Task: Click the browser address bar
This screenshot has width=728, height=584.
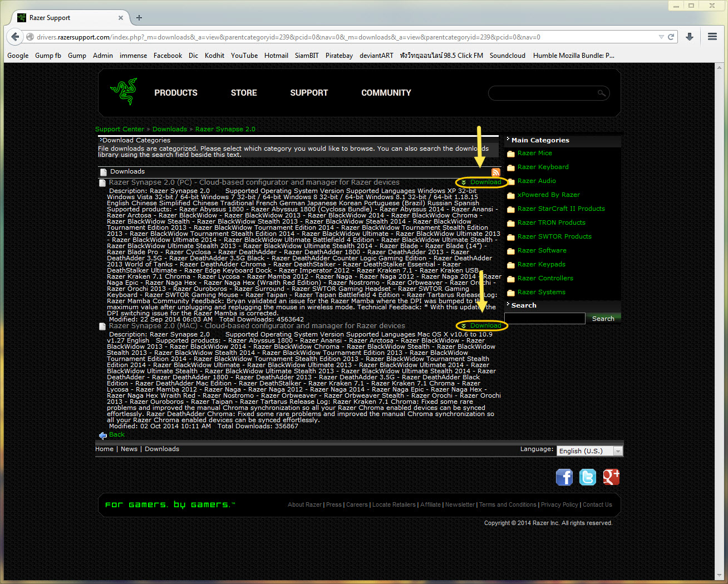Action: point(345,37)
